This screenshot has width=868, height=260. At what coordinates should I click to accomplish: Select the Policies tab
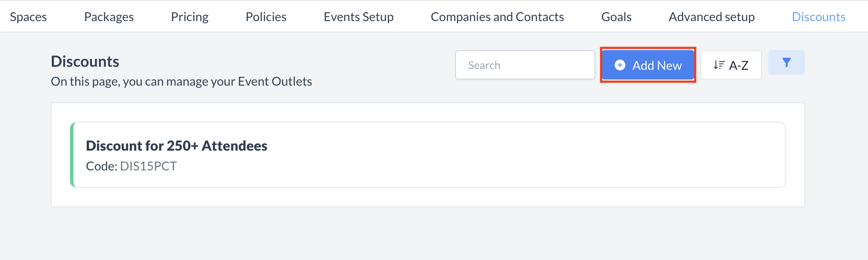pos(266,17)
